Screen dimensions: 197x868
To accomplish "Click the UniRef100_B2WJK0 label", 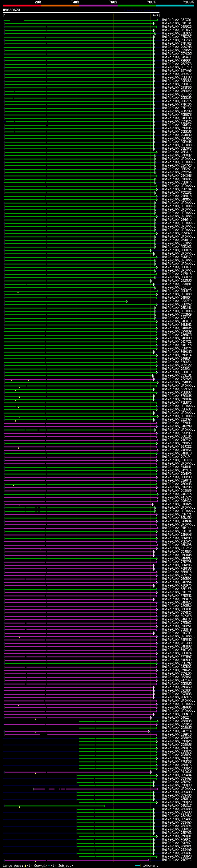I will point(176,460).
